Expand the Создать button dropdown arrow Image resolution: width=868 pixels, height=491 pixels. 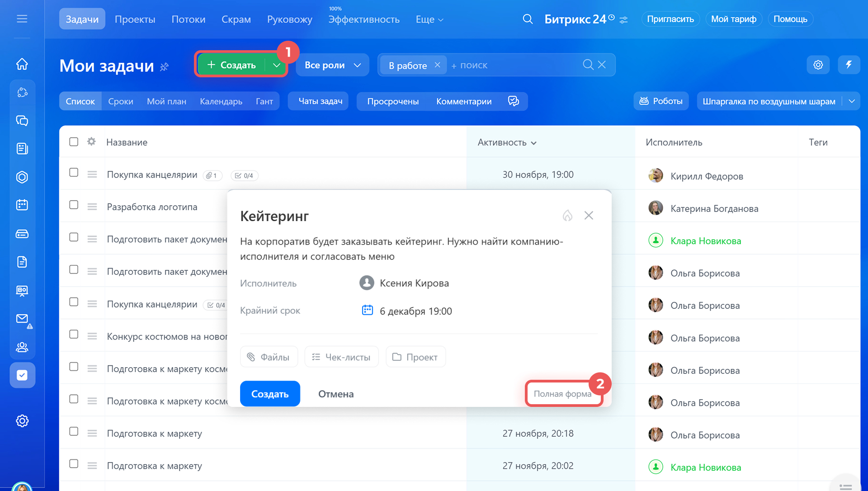pos(276,65)
